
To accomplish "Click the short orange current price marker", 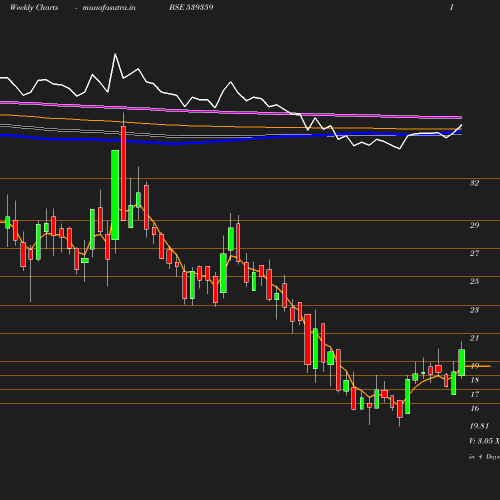I will click(478, 366).
